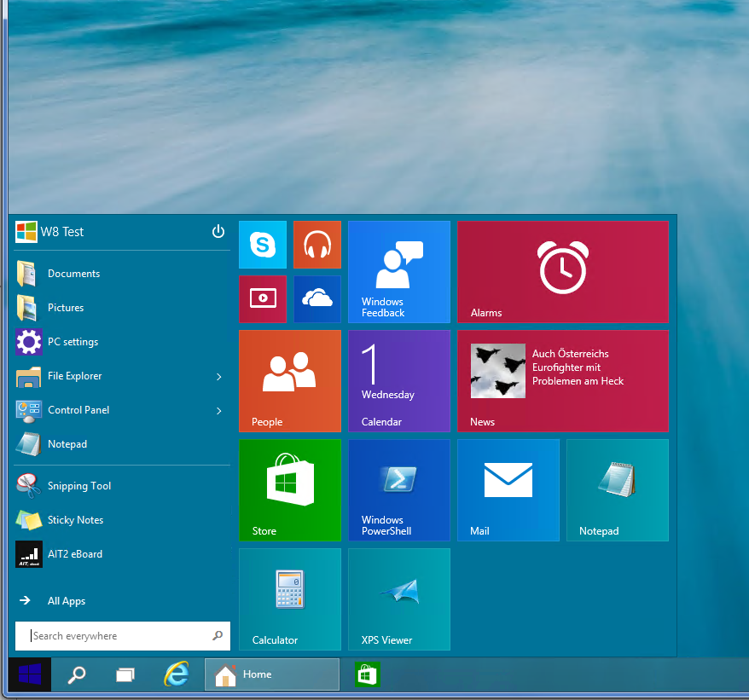
Task: Open Task View on the taskbar
Action: [x=125, y=674]
